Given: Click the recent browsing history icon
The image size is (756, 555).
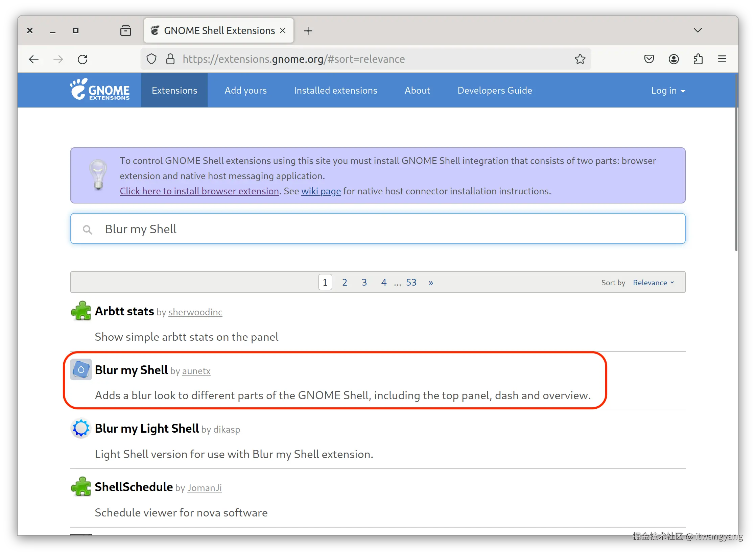Looking at the screenshot, I should (x=125, y=31).
